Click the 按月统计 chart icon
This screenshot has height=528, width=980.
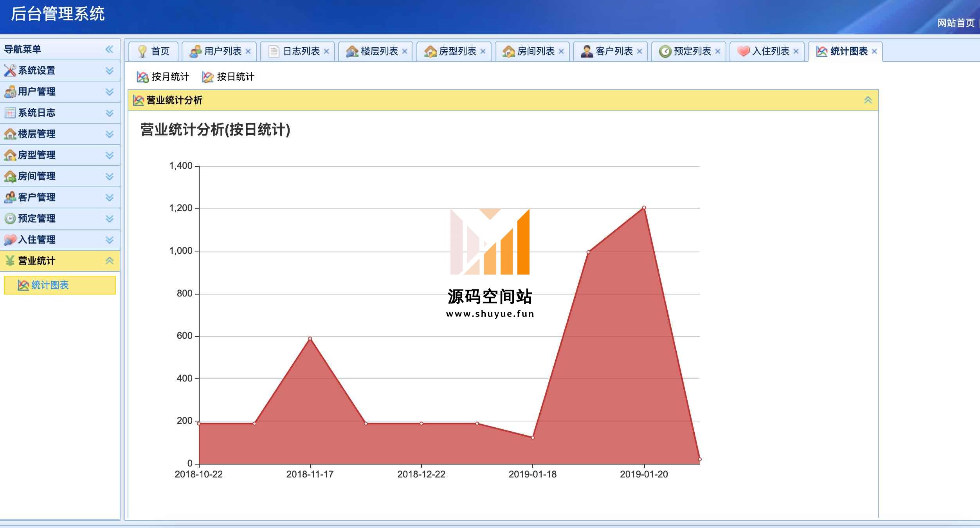[142, 77]
